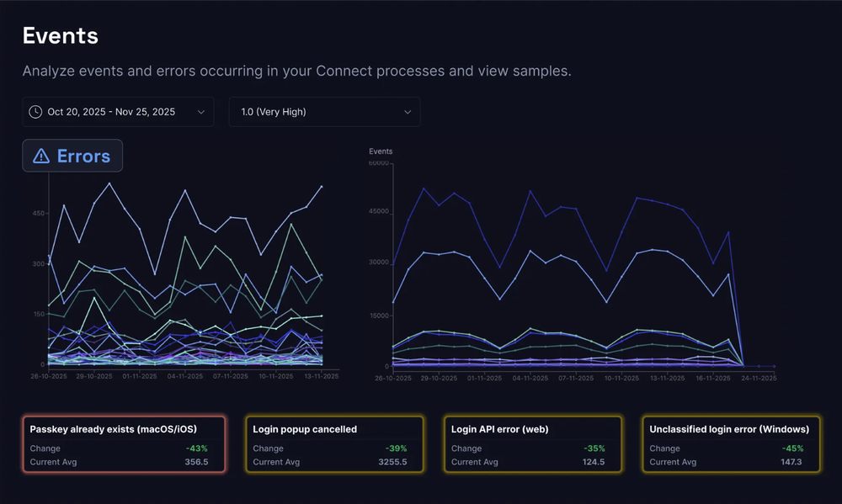This screenshot has width=842, height=504.
Task: Click the 45000 y-axis label on events chart
Action: [x=379, y=211]
